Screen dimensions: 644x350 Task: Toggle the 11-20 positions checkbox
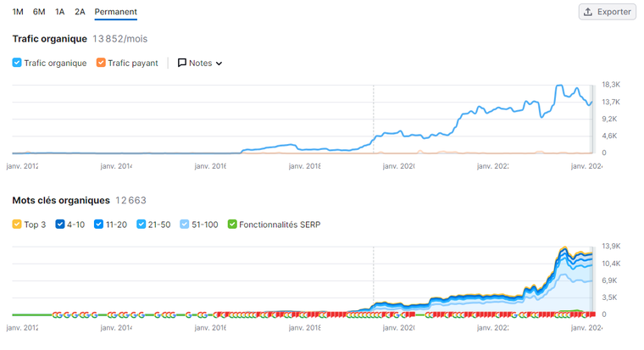[99, 225]
